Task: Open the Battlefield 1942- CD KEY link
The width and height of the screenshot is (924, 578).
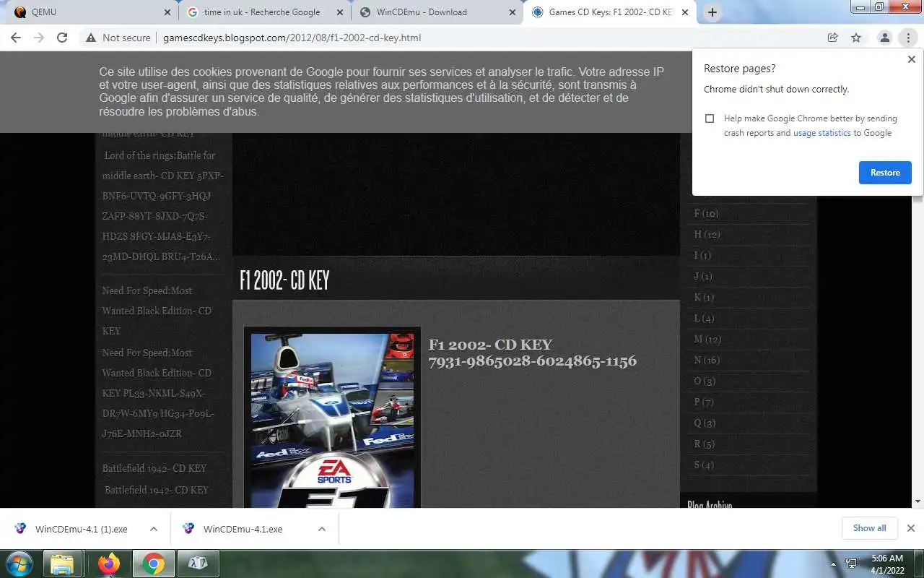Action: tap(154, 468)
